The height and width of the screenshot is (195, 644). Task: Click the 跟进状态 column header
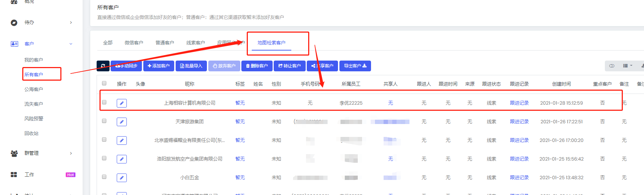[x=491, y=84]
